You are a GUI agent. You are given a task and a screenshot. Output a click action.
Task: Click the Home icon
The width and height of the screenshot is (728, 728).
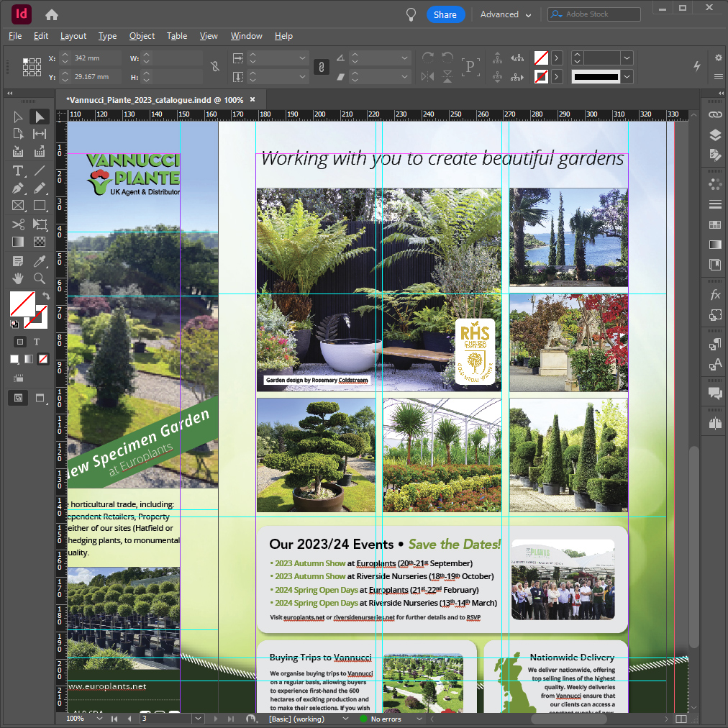click(x=52, y=15)
